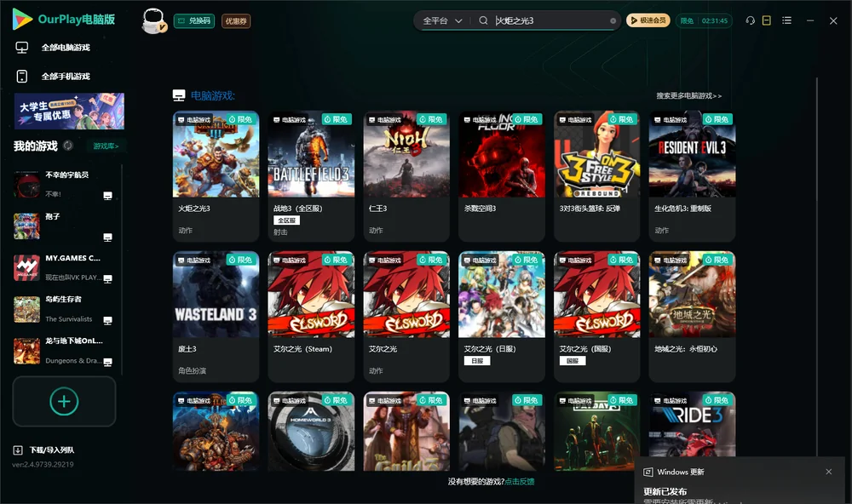Image resolution: width=852 pixels, height=504 pixels.
Task: Open the 游戏库> link
Action: click(x=106, y=146)
